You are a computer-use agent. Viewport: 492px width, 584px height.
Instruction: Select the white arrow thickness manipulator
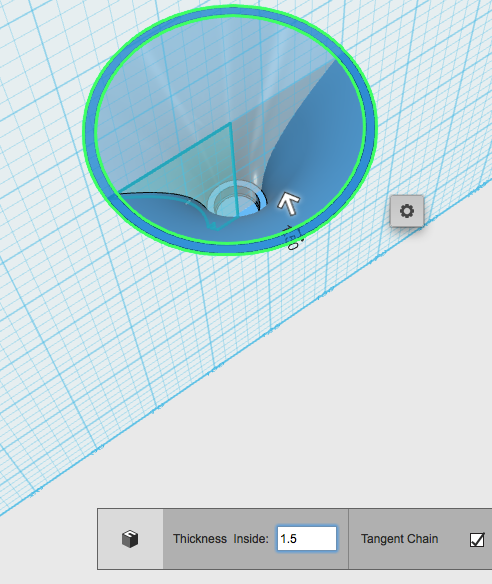point(289,203)
